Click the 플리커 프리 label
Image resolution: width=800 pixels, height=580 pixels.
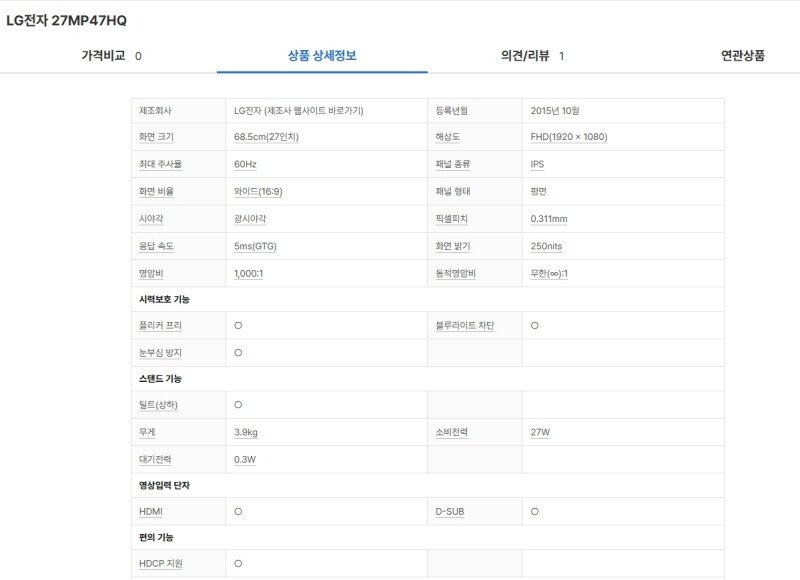[160, 325]
